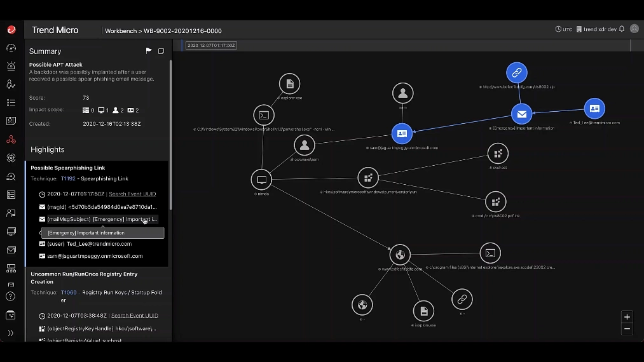Click the trend xdr dev account label
644x362 pixels.
point(596,29)
